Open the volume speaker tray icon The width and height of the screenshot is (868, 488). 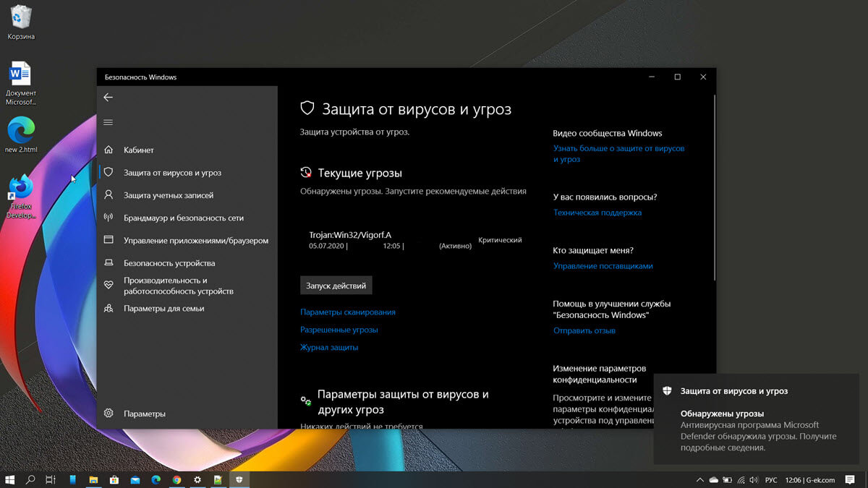[754, 479]
